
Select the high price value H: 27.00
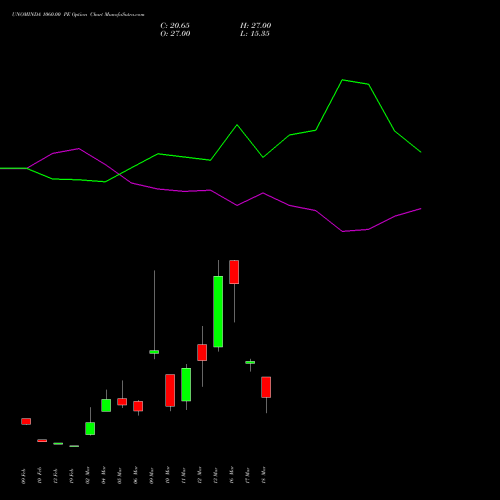pos(256,26)
